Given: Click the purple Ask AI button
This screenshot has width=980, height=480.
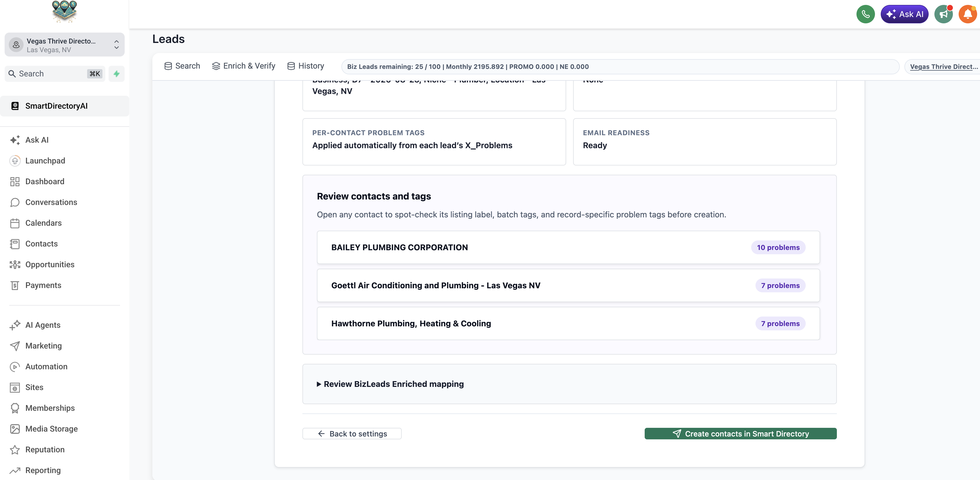Looking at the screenshot, I should 904,14.
